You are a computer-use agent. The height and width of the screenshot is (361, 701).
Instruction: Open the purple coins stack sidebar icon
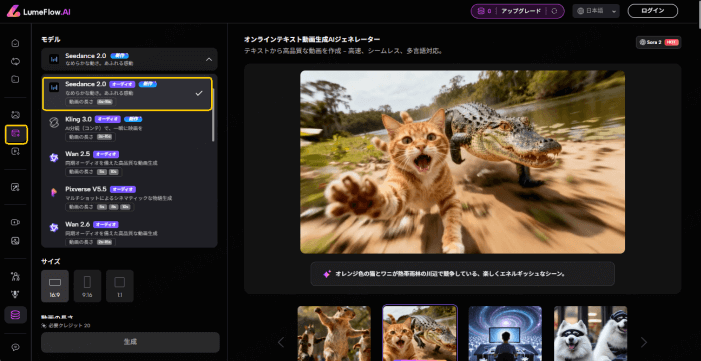coord(16,315)
